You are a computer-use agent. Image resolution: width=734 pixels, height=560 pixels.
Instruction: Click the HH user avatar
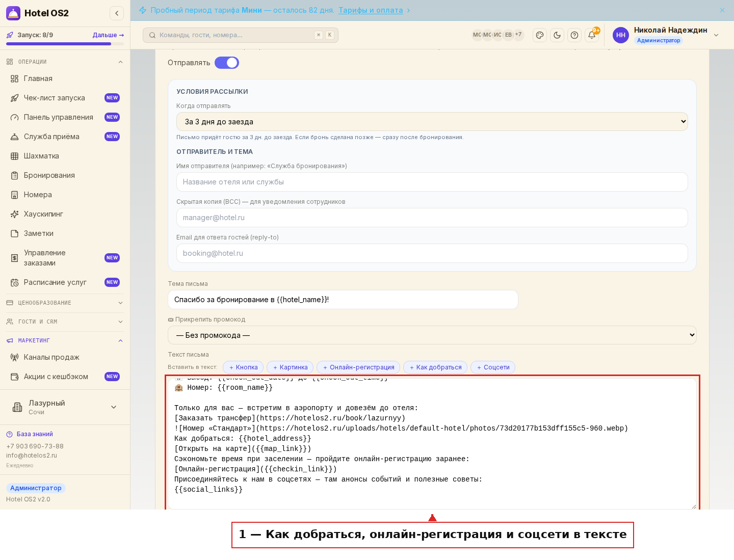click(x=621, y=35)
